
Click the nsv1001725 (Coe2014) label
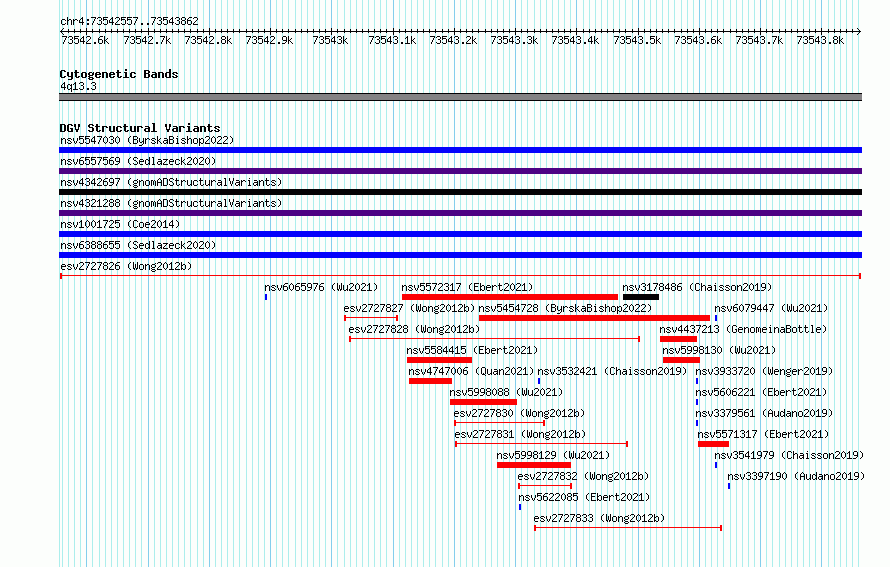[120, 224]
